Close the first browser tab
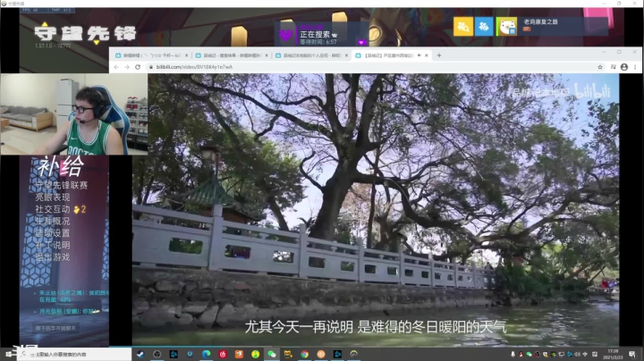 tap(186, 55)
